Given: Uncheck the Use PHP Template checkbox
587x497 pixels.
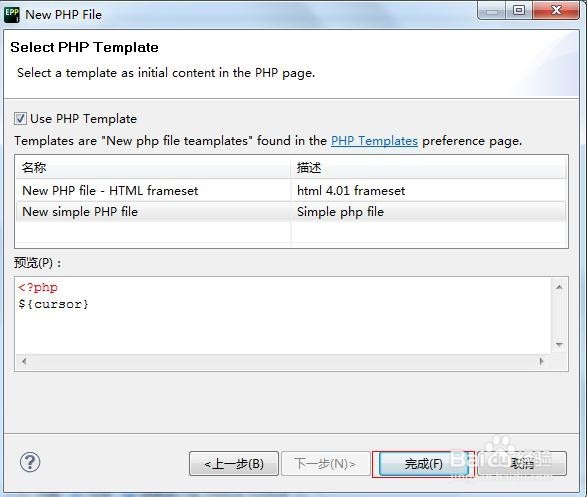Looking at the screenshot, I should pyautogui.click(x=20, y=119).
